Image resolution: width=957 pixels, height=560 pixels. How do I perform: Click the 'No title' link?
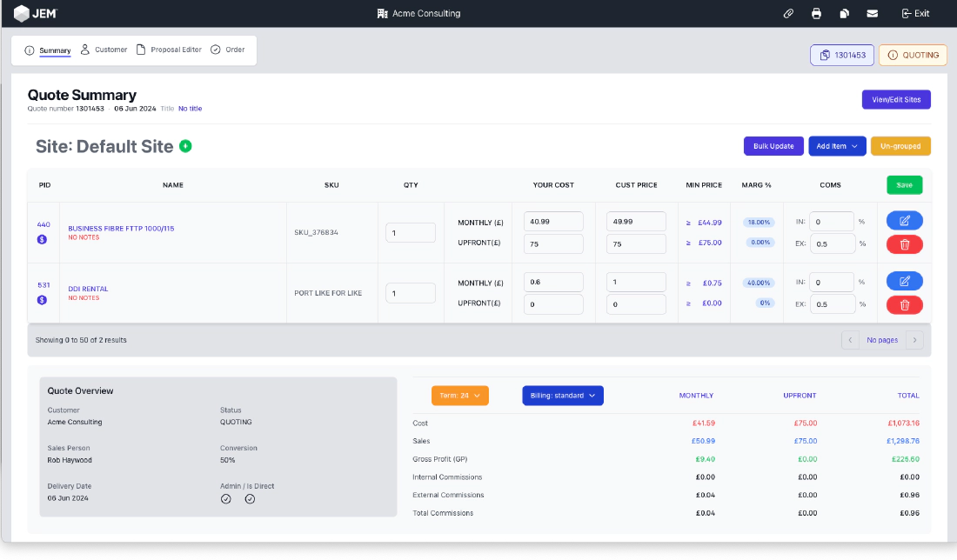click(190, 109)
